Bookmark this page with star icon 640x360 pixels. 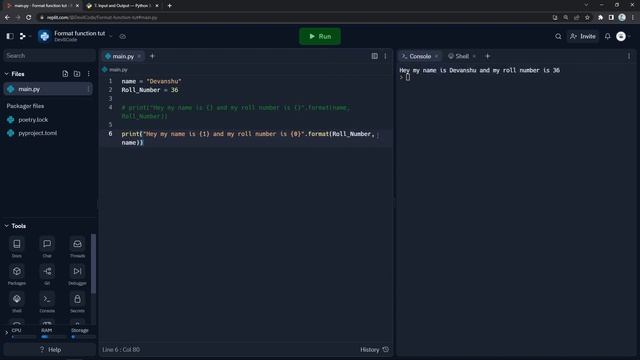(x=587, y=18)
